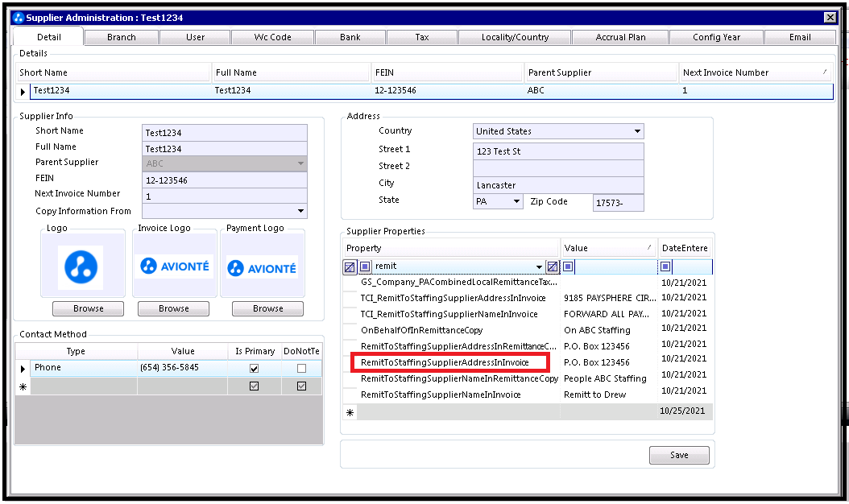
Task: Open DateEntered column filter operator icon
Action: pos(665,266)
